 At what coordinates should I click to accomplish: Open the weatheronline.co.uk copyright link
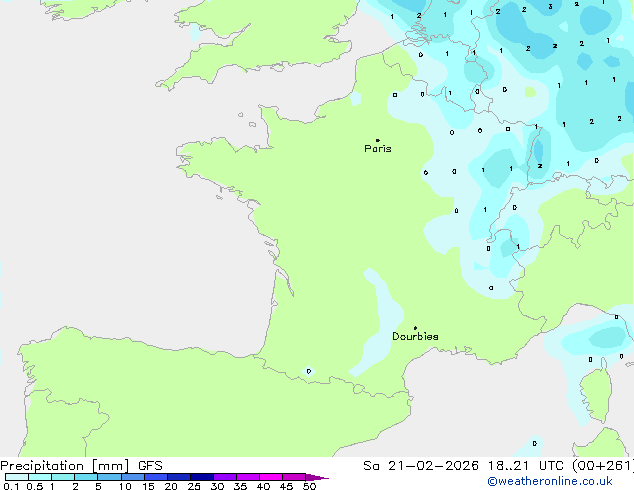pyautogui.click(x=550, y=481)
